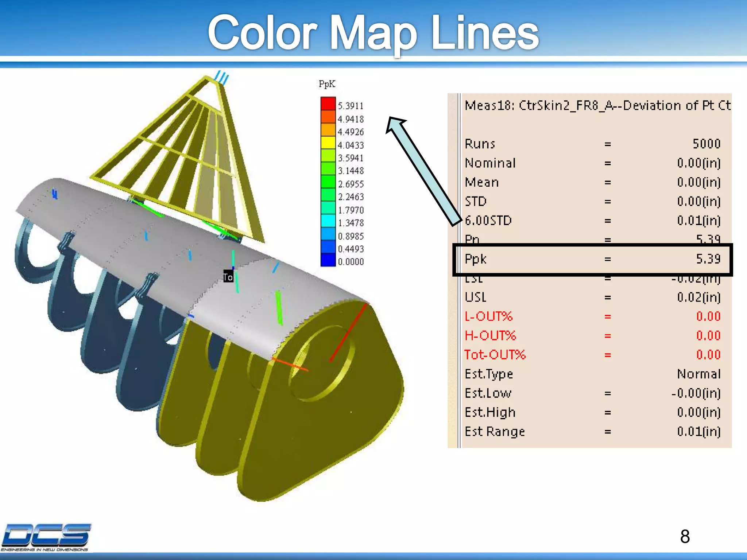Click the black 'To' label marker
The width and height of the screenshot is (747, 560).
[x=228, y=277]
